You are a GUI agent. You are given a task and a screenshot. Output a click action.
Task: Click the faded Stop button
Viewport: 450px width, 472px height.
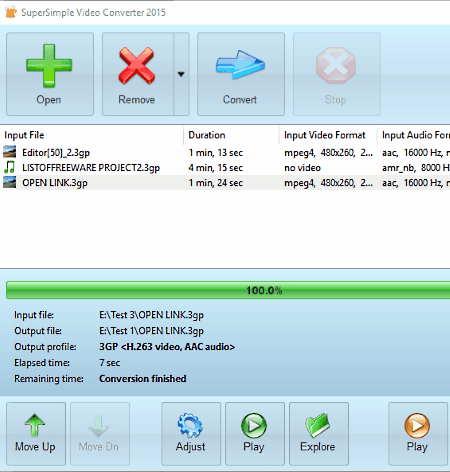pyautogui.click(x=337, y=74)
